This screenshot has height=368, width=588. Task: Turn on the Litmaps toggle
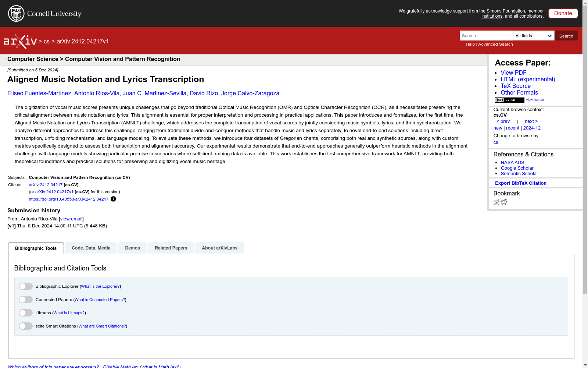pyautogui.click(x=26, y=313)
